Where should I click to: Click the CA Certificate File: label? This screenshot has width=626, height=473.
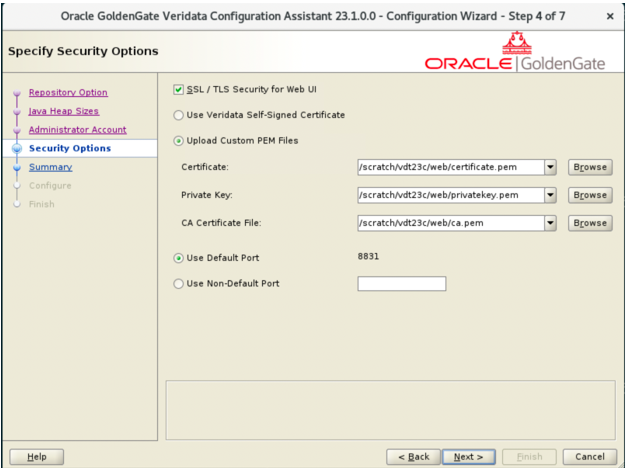pos(221,223)
